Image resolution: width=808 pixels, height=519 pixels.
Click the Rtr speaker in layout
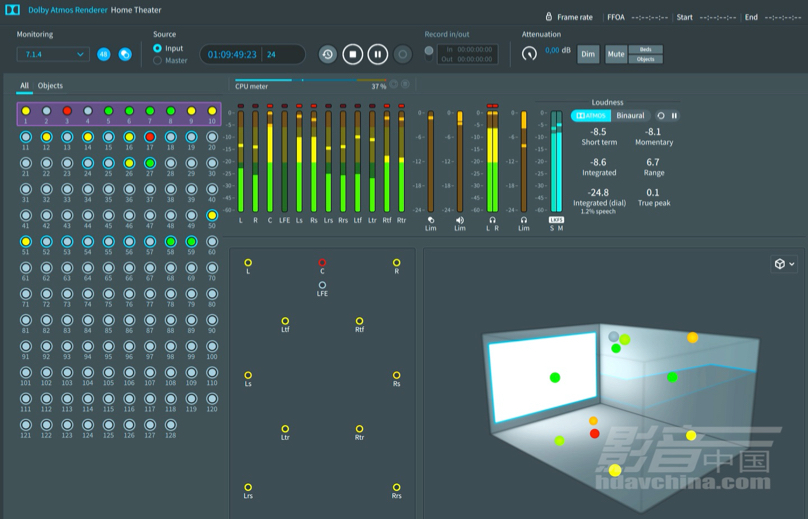[x=359, y=428]
